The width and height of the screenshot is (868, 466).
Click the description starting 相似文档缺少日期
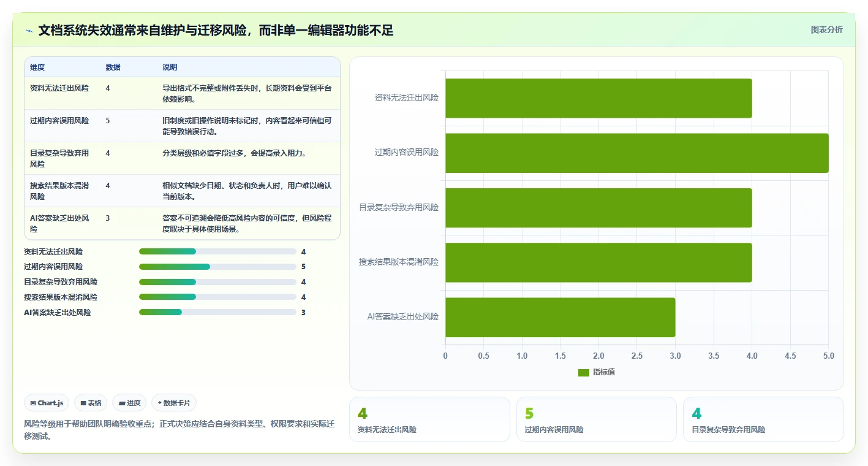tap(247, 191)
